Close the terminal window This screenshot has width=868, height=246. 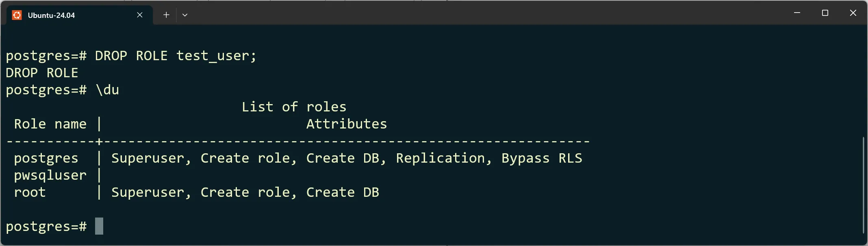(853, 13)
